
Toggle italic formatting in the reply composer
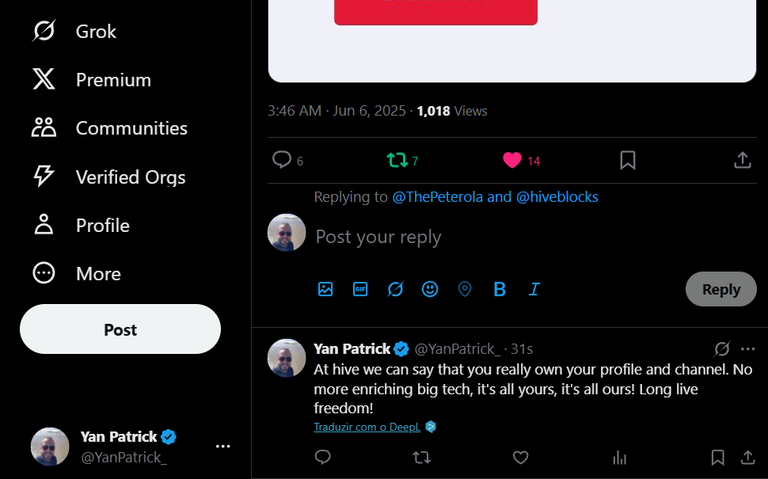click(534, 289)
